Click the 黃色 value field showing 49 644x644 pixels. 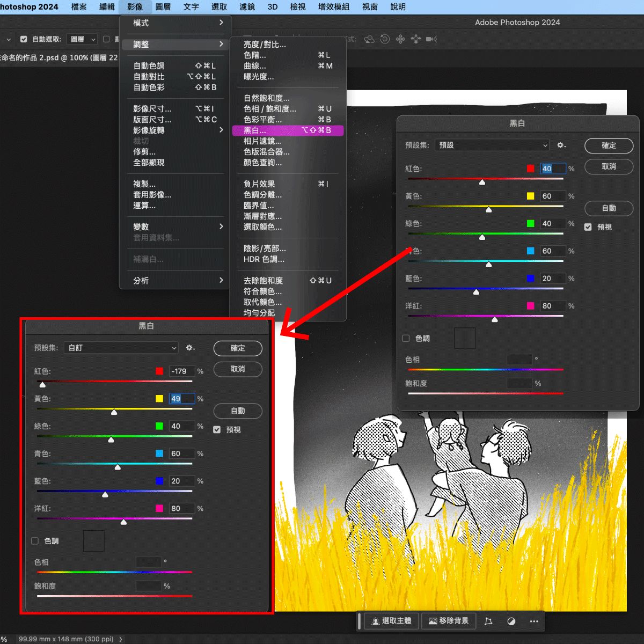[182, 399]
